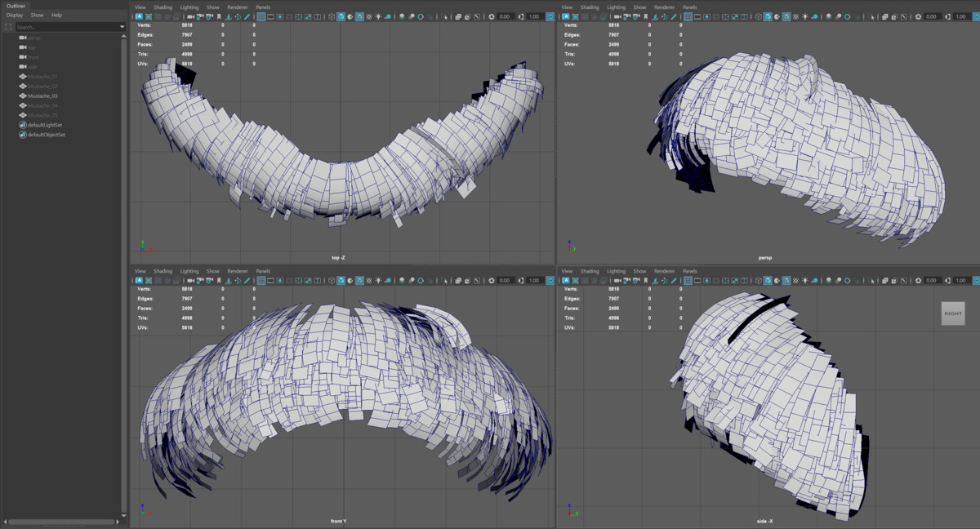Viewport: 980px width, 529px height.
Task: Click the RIGHT view cube in side viewport
Action: (x=952, y=313)
